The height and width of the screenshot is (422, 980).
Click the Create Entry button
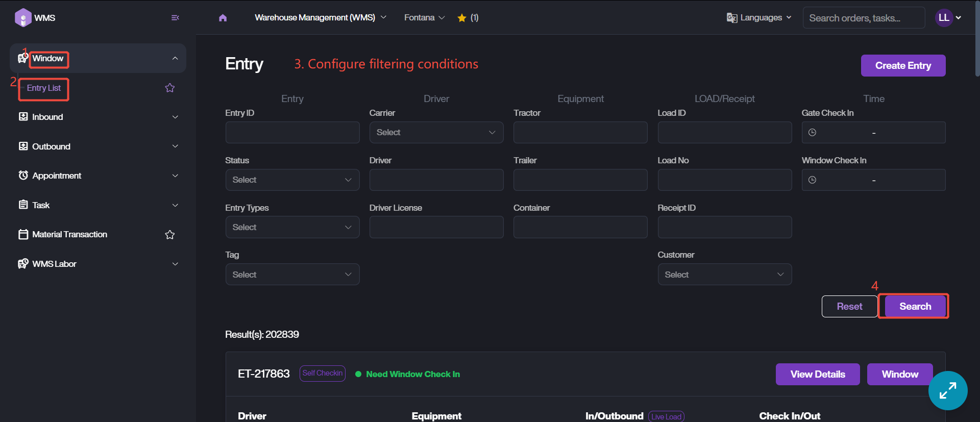(x=903, y=66)
